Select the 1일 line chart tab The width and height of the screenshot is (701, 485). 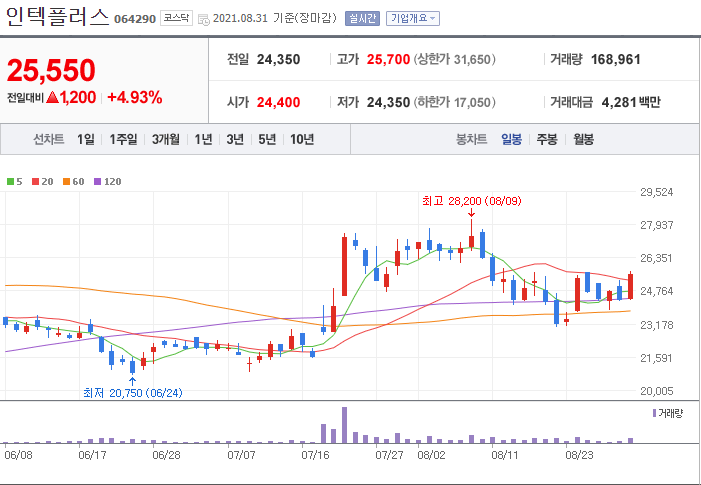coord(85,139)
